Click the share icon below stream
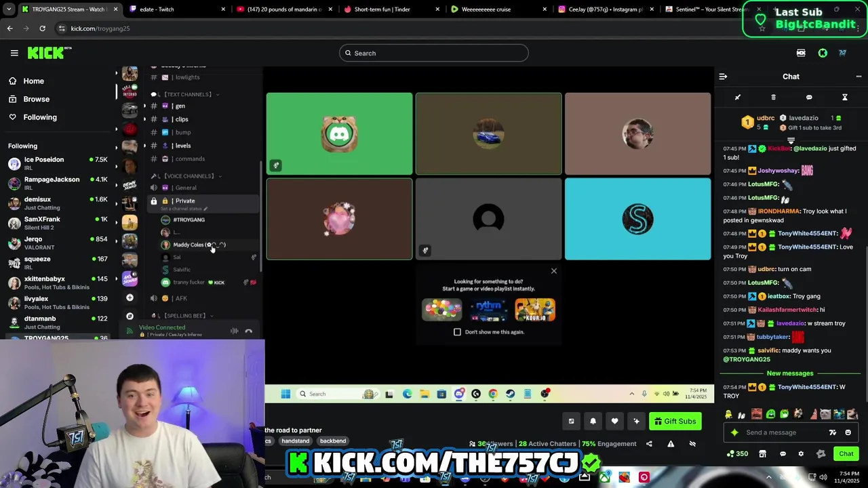868x488 pixels. [x=649, y=444]
